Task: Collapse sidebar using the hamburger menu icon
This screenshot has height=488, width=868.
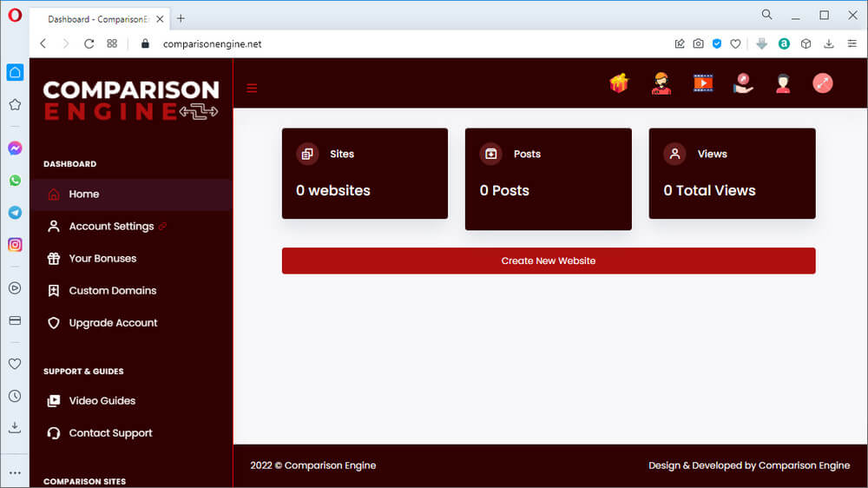Action: pos(252,88)
